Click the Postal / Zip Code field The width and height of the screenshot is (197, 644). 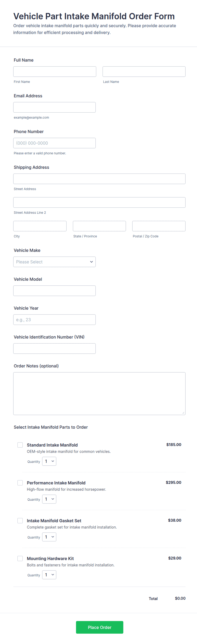click(159, 226)
